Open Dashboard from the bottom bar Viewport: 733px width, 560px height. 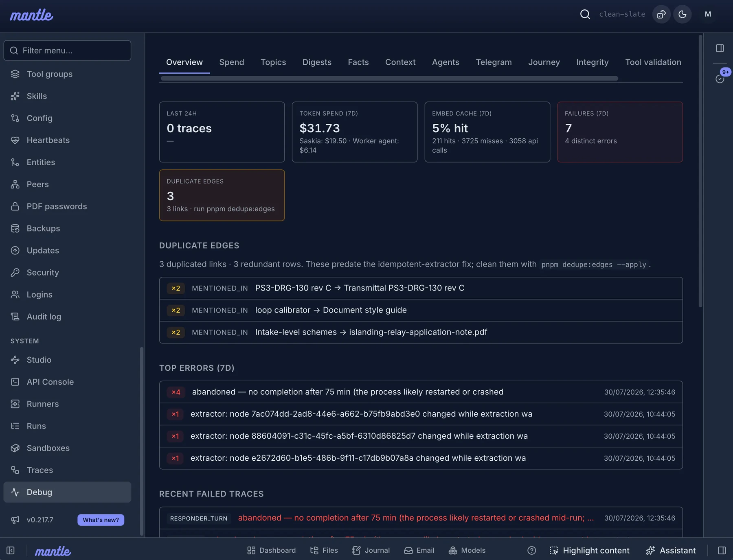(x=272, y=550)
